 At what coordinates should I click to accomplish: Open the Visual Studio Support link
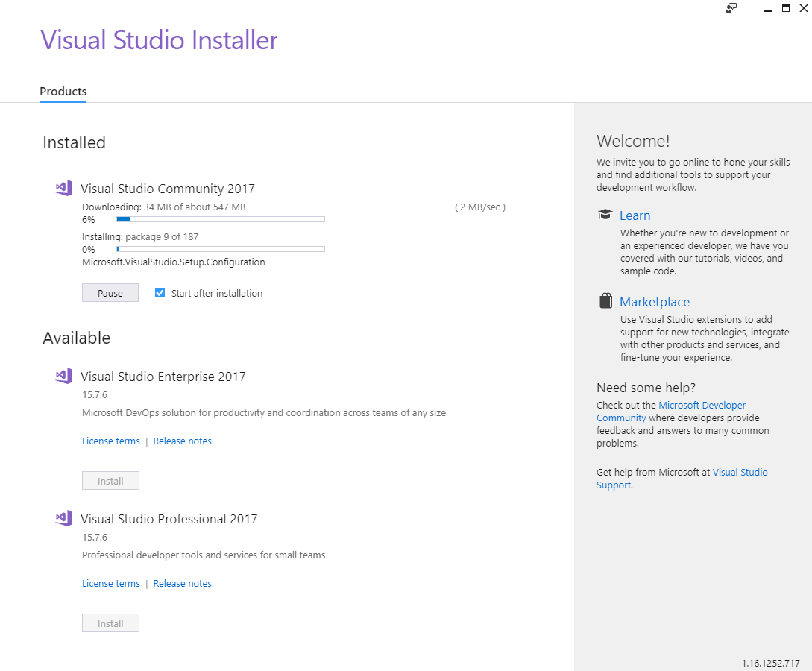pos(740,473)
